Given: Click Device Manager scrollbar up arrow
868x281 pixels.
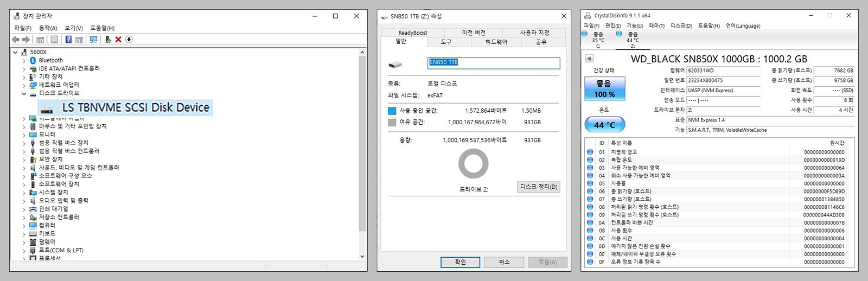Looking at the screenshot, I should click(x=362, y=52).
